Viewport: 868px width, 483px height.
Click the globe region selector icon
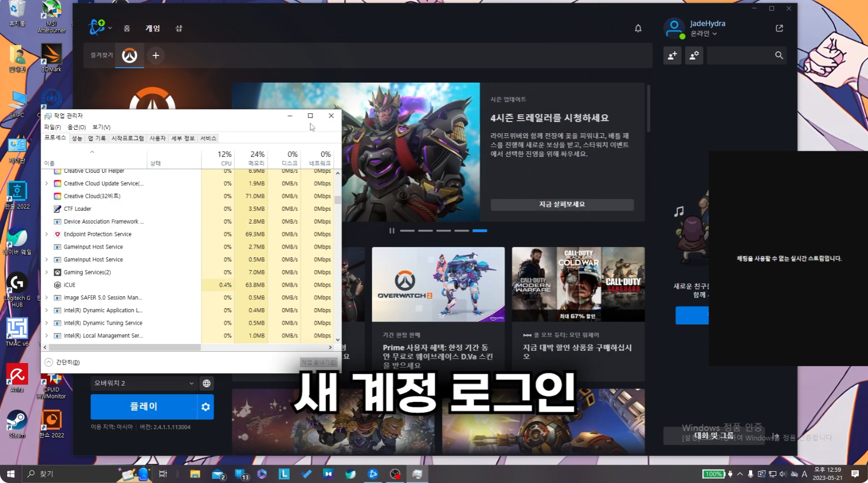click(x=206, y=383)
